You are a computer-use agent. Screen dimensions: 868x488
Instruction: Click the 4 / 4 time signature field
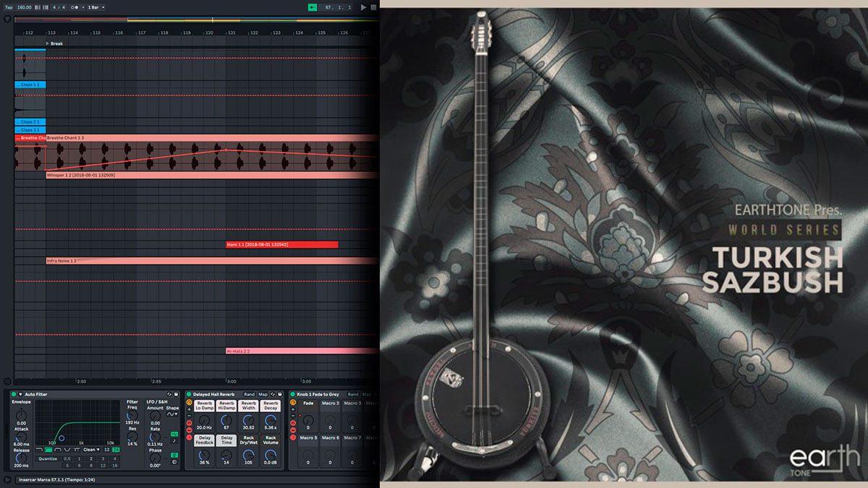pyautogui.click(x=59, y=7)
